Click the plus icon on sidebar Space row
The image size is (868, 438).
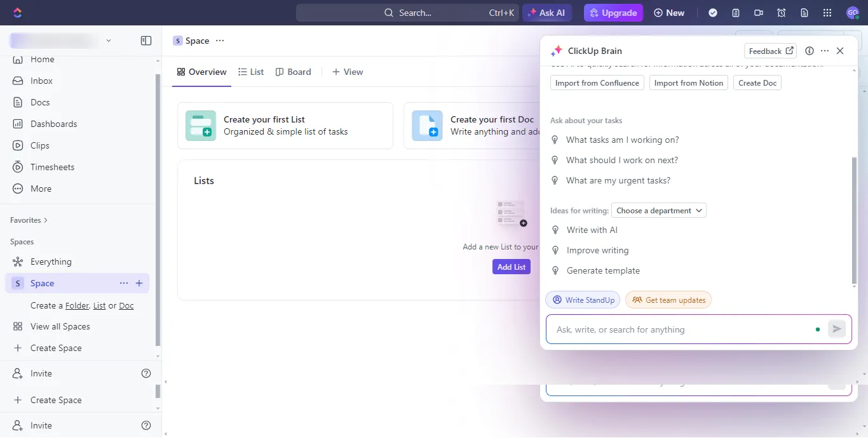(139, 283)
